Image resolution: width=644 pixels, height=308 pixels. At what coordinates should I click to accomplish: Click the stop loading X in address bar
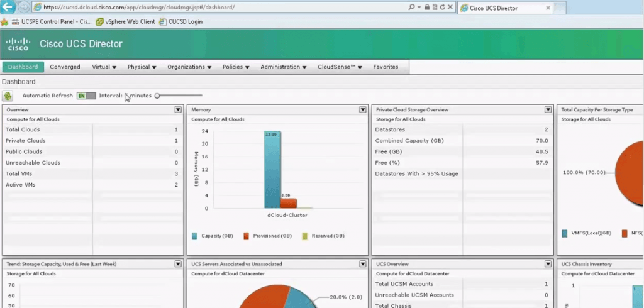pyautogui.click(x=450, y=8)
